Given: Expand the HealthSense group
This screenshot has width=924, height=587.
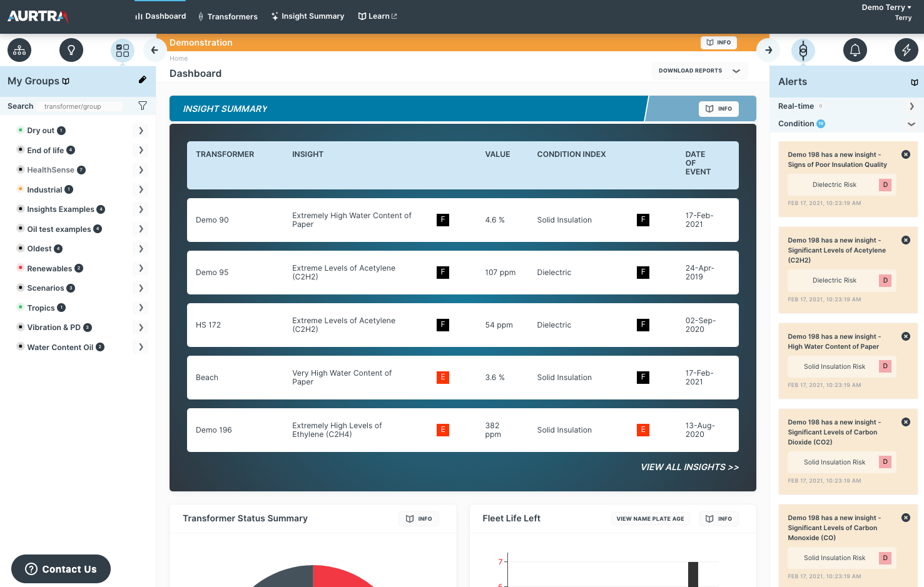Looking at the screenshot, I should pyautogui.click(x=141, y=170).
